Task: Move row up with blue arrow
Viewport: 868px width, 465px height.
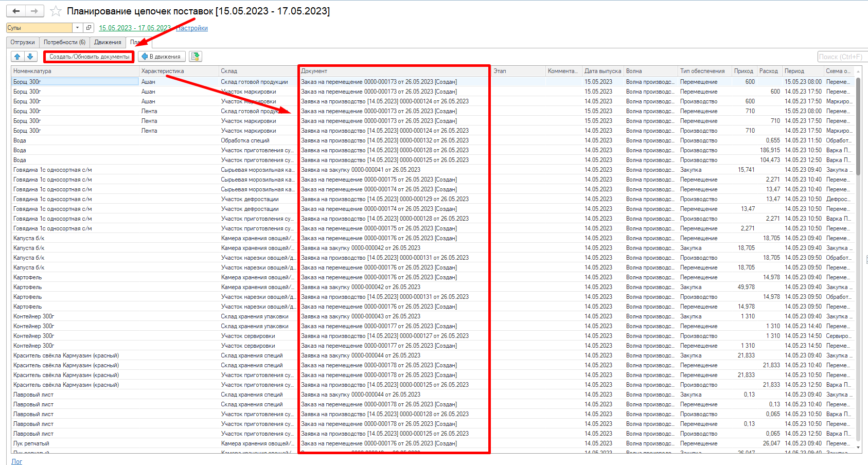Action: coord(17,57)
